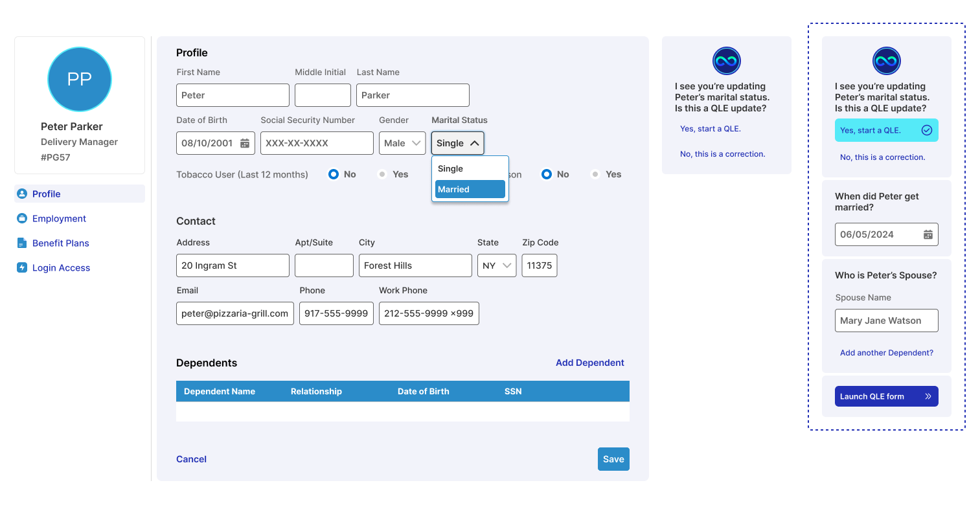
Task: Click the 'Dependent Name' column header
Action: [220, 391]
